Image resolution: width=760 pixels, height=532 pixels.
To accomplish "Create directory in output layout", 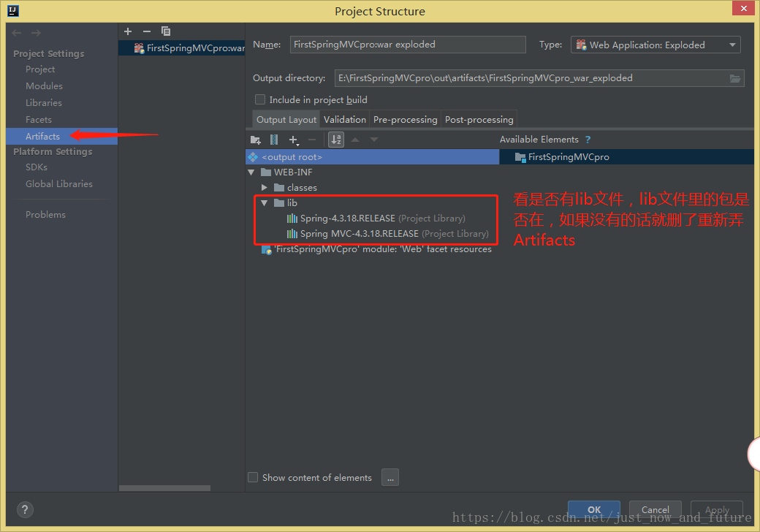I will 256,140.
